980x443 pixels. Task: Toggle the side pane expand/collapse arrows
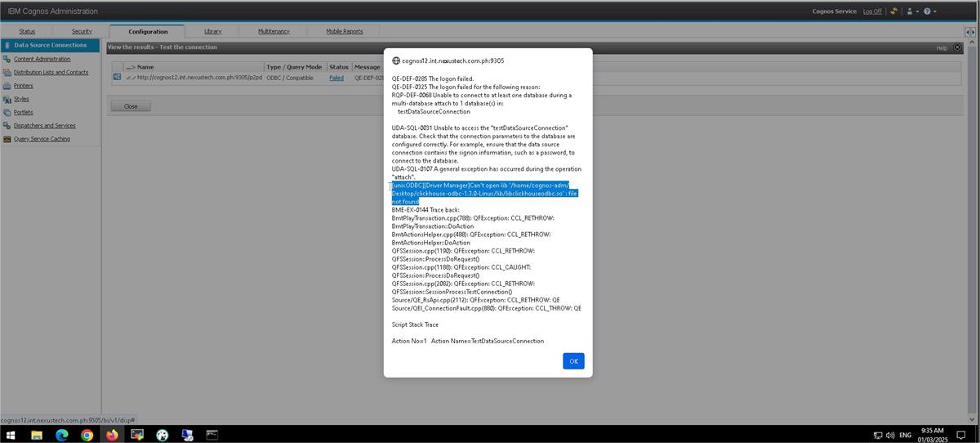tap(972, 31)
